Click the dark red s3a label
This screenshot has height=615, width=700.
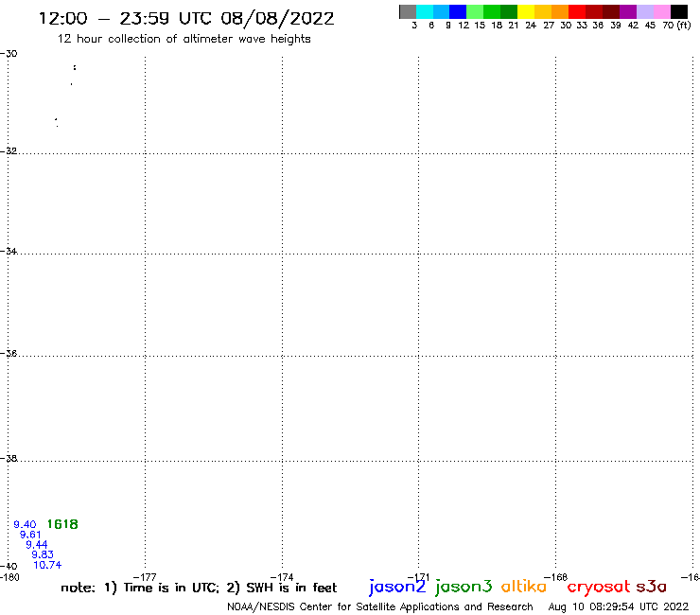(651, 587)
